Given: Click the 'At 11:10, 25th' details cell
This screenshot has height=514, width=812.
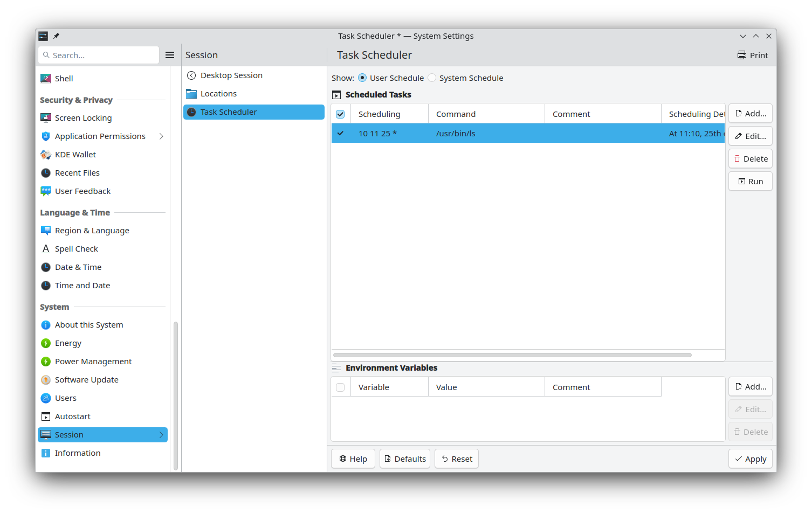Looking at the screenshot, I should click(693, 134).
